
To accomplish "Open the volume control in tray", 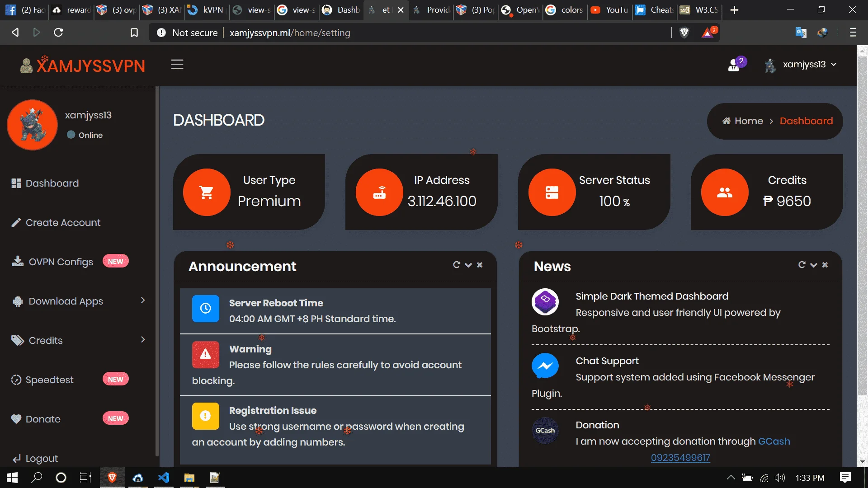I will pos(780,478).
